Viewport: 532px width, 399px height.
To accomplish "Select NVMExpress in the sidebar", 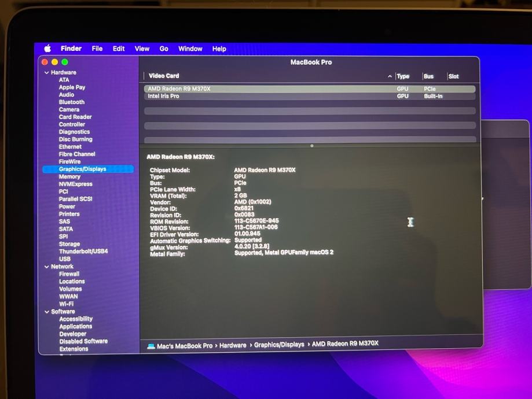I will [75, 184].
